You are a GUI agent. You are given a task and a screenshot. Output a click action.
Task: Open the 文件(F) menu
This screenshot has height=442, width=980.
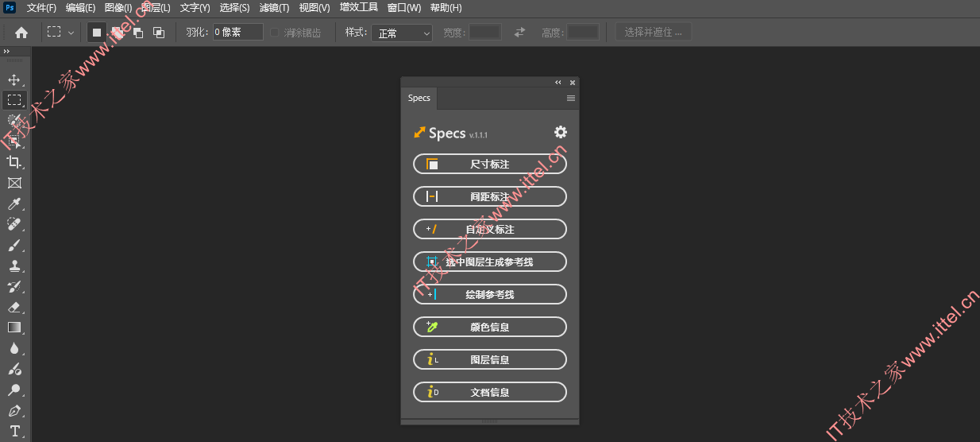(x=41, y=8)
